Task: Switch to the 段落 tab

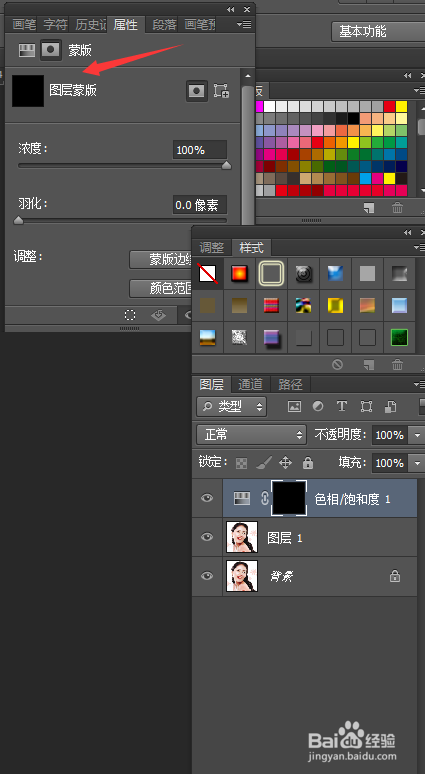Action: click(164, 24)
